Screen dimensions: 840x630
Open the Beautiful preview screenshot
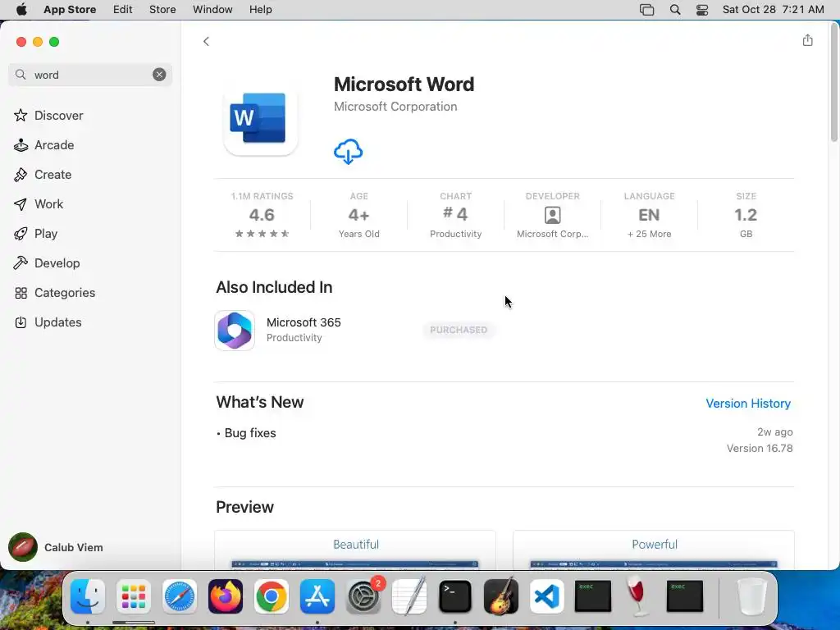tap(355, 550)
